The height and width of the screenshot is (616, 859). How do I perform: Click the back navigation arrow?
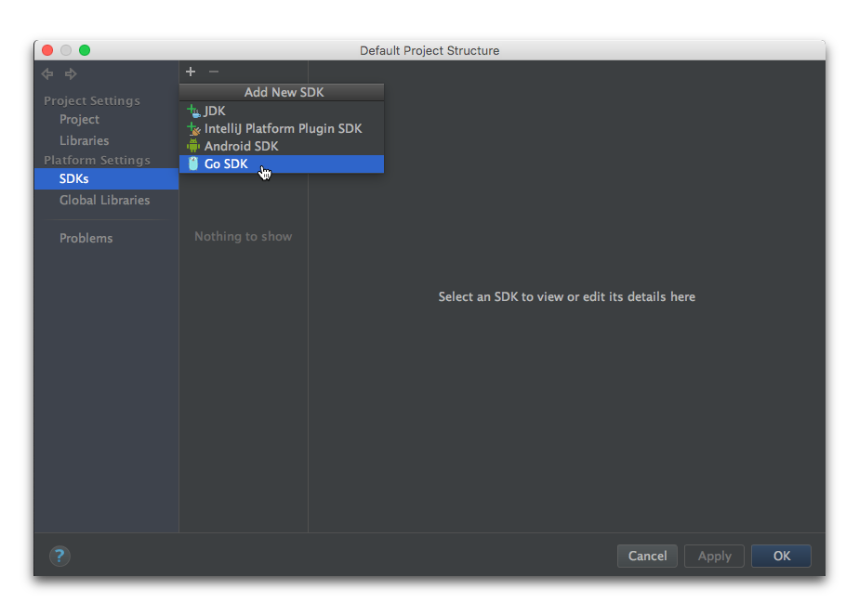47,73
